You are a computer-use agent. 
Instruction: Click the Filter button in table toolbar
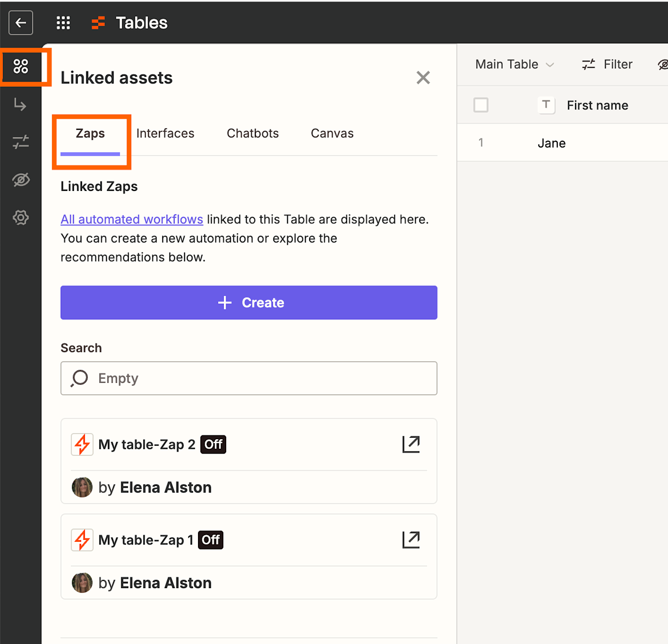click(x=607, y=64)
